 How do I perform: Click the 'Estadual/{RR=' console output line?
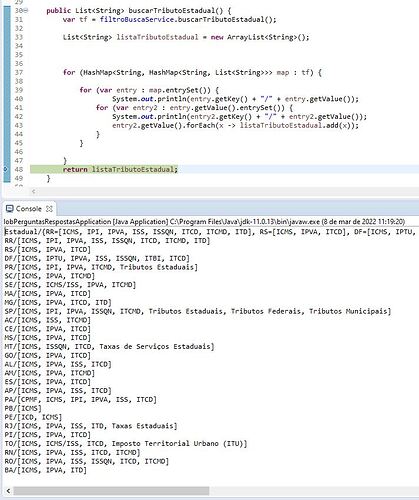pyautogui.click(x=210, y=232)
